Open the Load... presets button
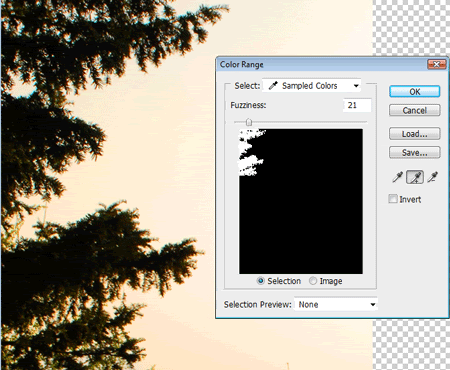The height and width of the screenshot is (370, 450). [415, 134]
